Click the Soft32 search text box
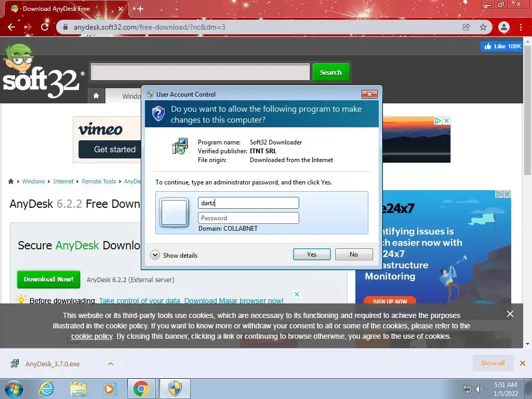The image size is (532, 399). [200, 72]
